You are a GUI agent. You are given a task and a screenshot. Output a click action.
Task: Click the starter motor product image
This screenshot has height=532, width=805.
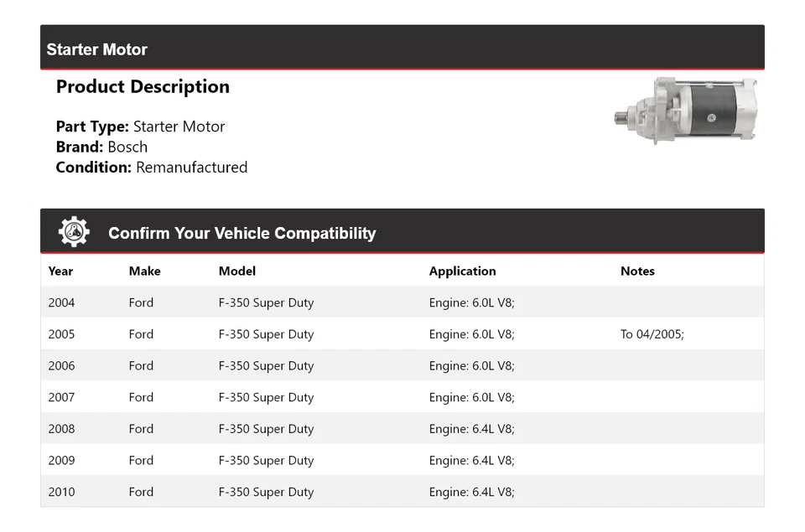(685, 111)
